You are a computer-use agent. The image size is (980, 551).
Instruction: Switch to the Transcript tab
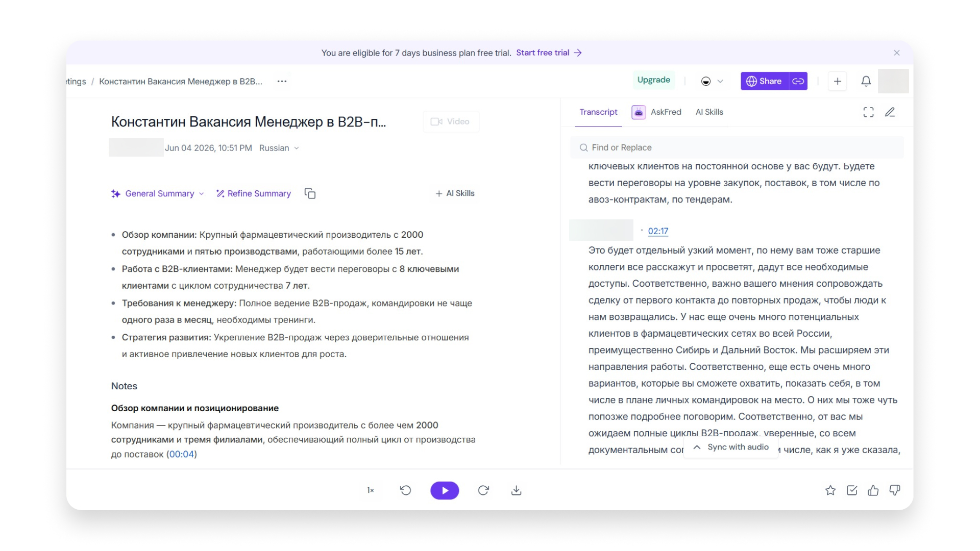tap(598, 112)
